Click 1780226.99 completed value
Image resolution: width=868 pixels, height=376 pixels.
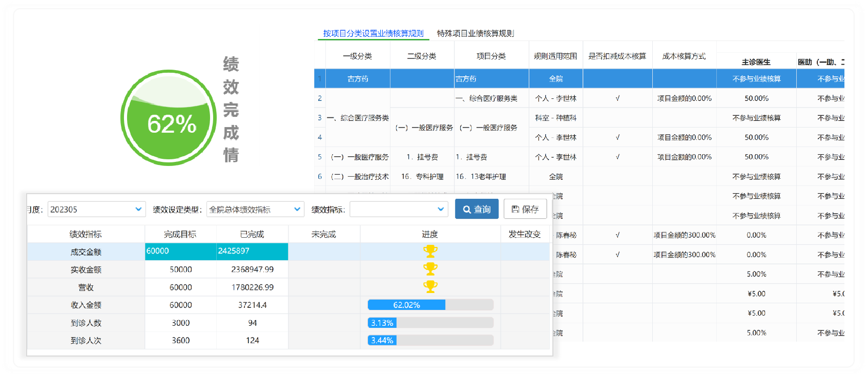point(252,287)
